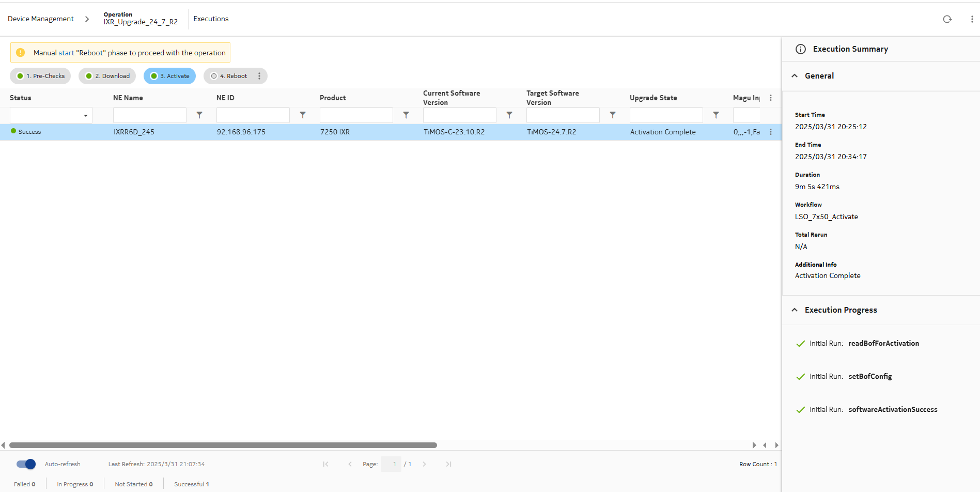
Task: Collapse the General section
Action: pyautogui.click(x=795, y=76)
